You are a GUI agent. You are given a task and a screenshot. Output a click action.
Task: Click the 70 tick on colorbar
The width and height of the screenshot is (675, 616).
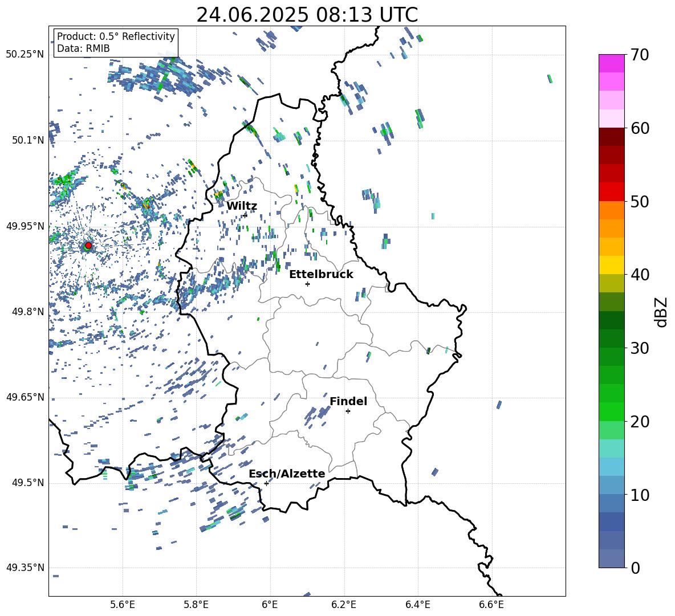coord(640,55)
